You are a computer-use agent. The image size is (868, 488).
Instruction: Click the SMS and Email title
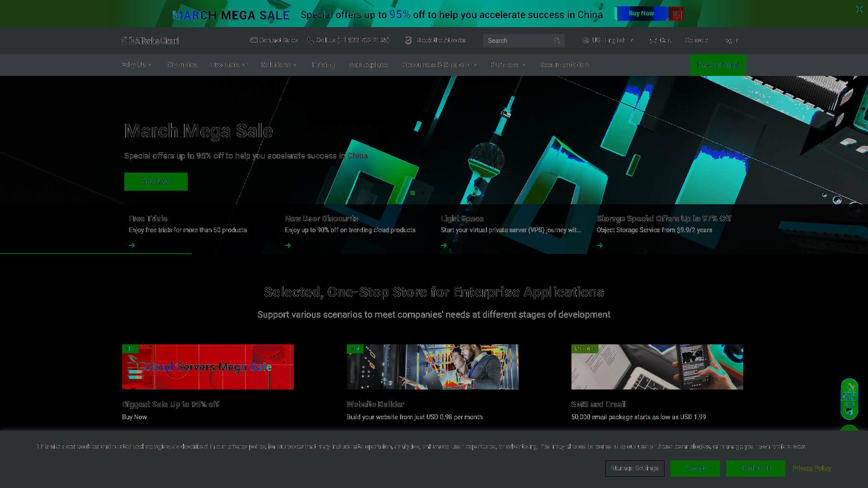(x=599, y=404)
